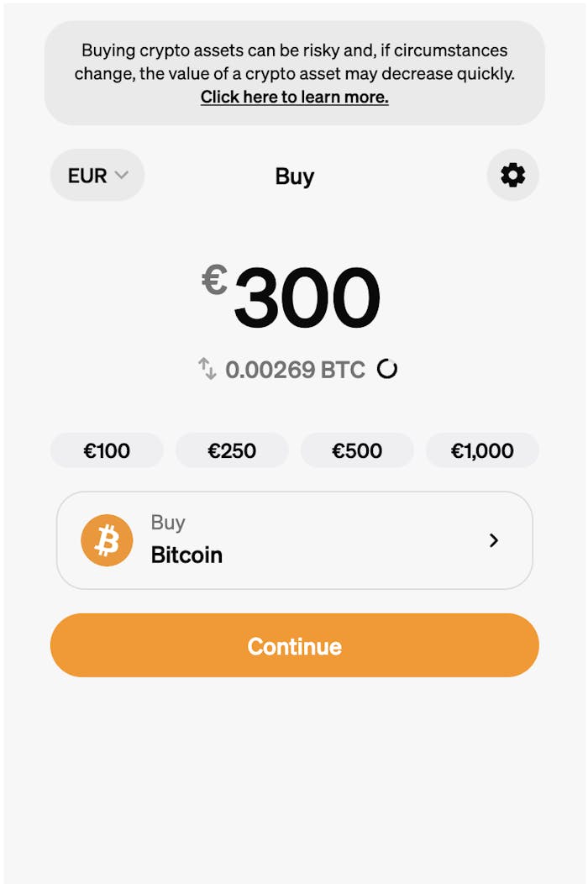Click the large euro currency symbol
The height and width of the screenshot is (884, 588).
point(214,281)
